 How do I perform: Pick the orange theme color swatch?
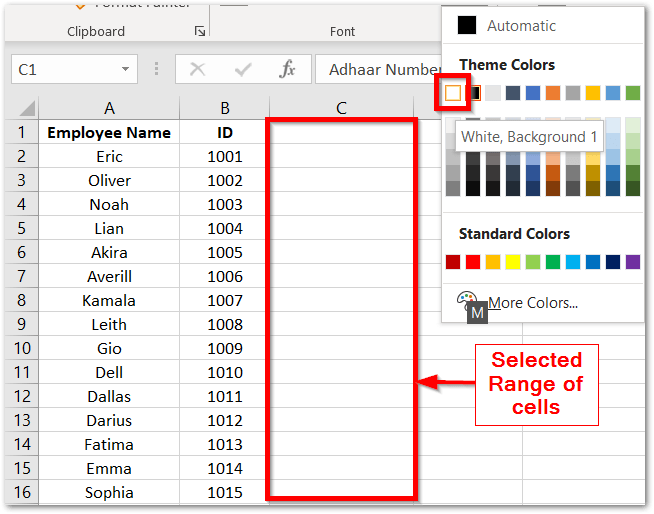click(553, 93)
